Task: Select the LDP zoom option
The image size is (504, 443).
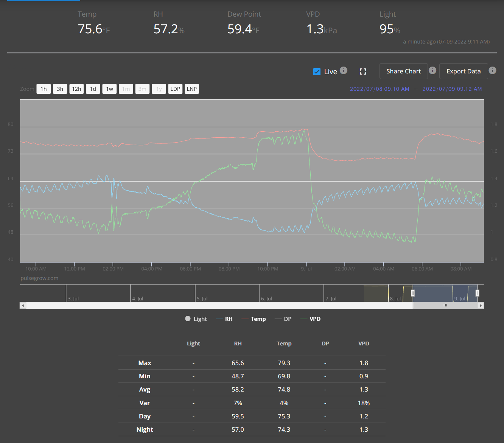Action: click(175, 89)
